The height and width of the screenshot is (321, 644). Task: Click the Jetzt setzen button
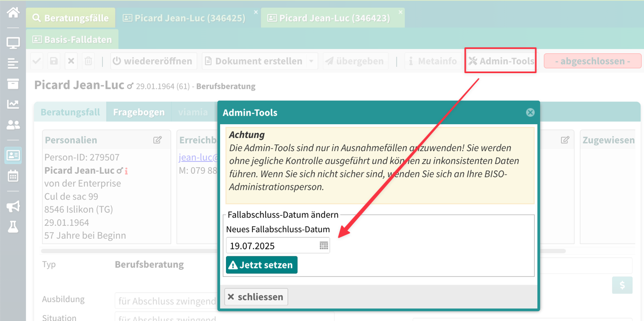coord(261,265)
